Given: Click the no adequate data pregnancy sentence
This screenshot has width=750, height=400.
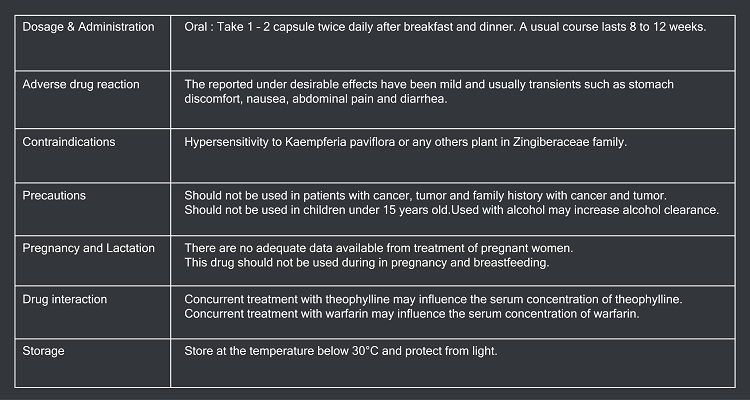Looking at the screenshot, I should pyautogui.click(x=379, y=248).
